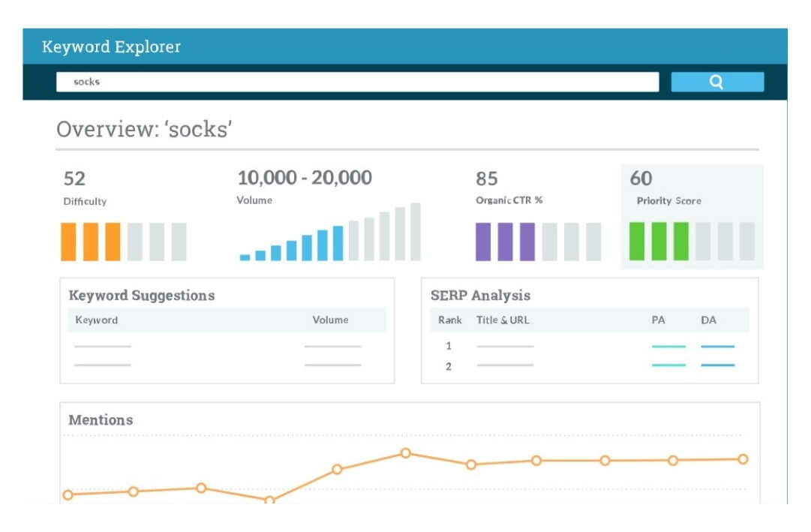This screenshot has width=811, height=532.
Task: Click the Organic CTR % label
Action: (x=509, y=200)
